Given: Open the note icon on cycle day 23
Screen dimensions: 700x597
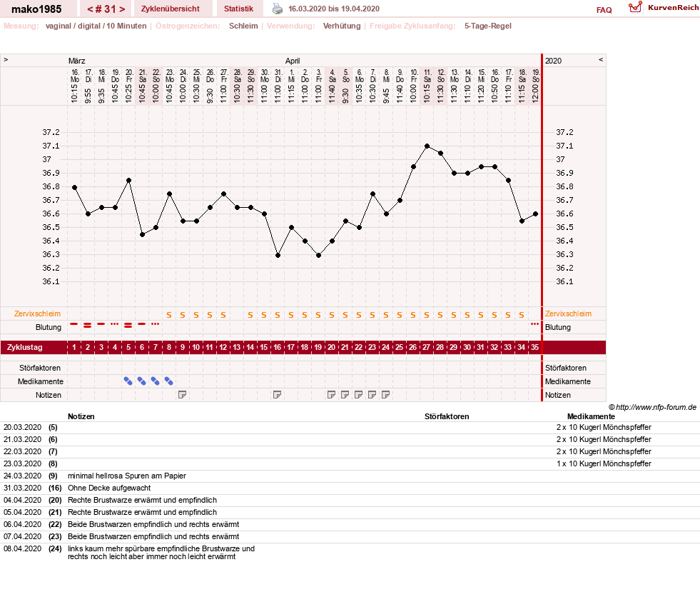Looking at the screenshot, I should pyautogui.click(x=372, y=395).
